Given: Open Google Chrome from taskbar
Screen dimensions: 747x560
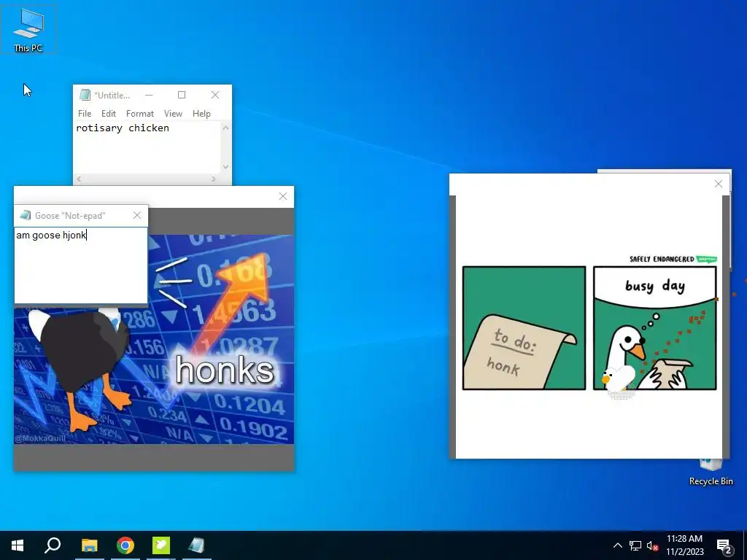Looking at the screenshot, I should 125,545.
